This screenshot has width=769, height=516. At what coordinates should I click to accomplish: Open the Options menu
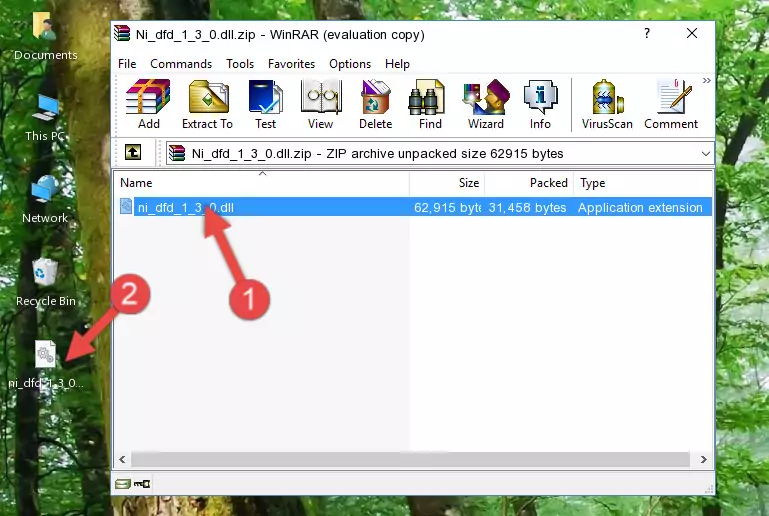(x=350, y=64)
